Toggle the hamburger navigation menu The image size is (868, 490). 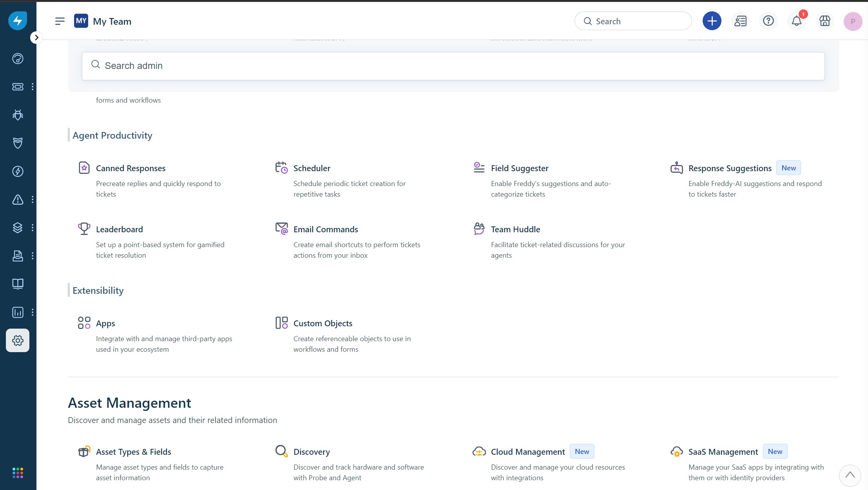coord(60,21)
